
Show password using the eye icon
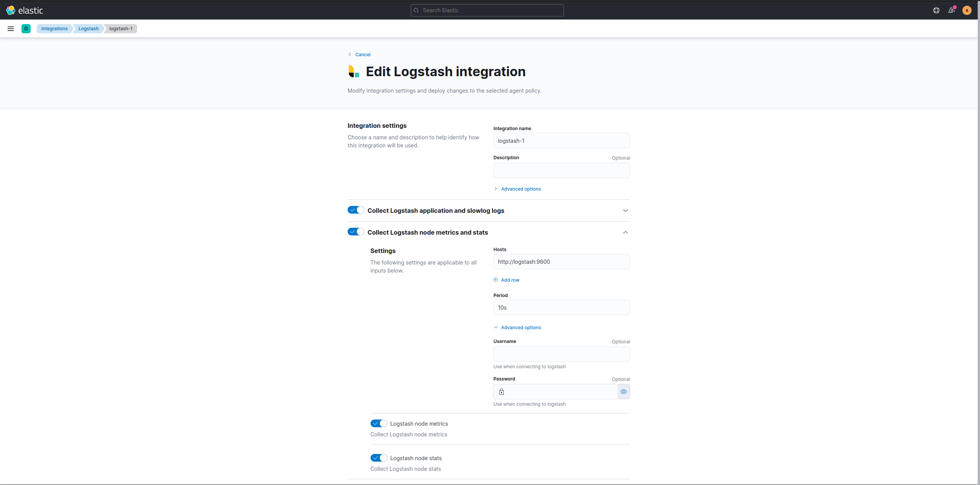pos(623,392)
